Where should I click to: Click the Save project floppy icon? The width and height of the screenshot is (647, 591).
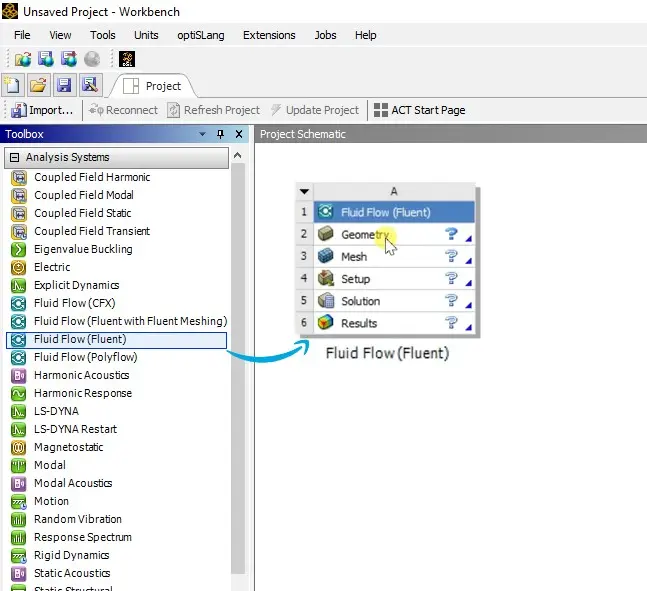pyautogui.click(x=64, y=85)
